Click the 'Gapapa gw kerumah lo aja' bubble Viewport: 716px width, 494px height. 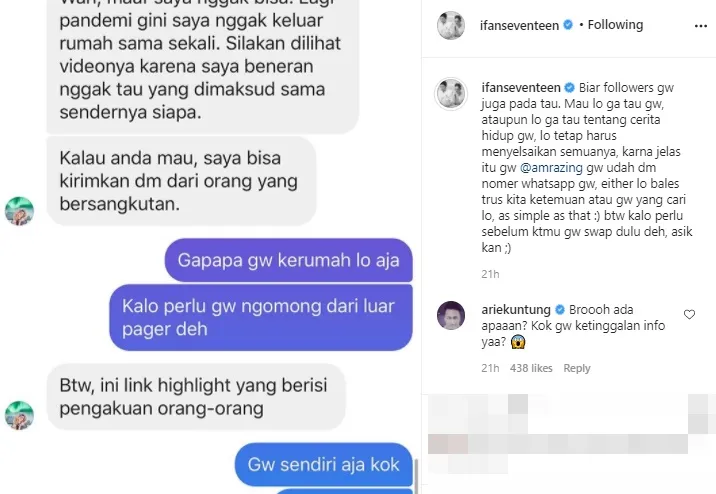[289, 260]
